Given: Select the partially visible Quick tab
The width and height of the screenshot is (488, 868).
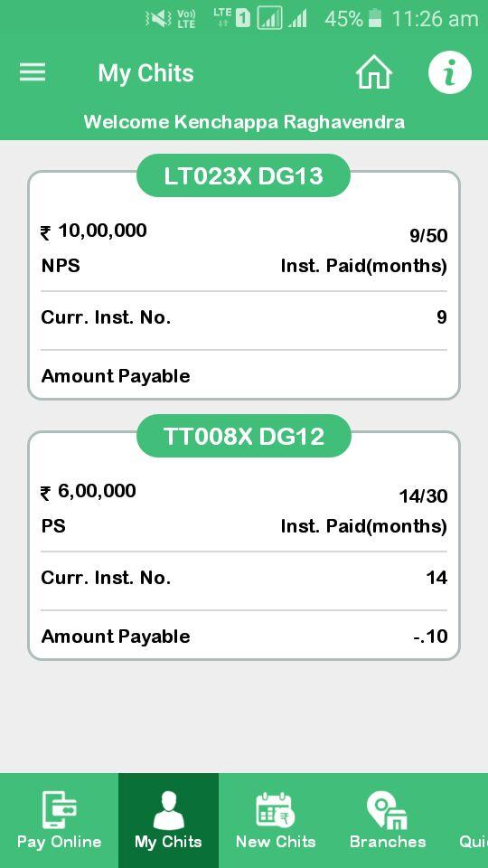Looking at the screenshot, I should [x=472, y=820].
